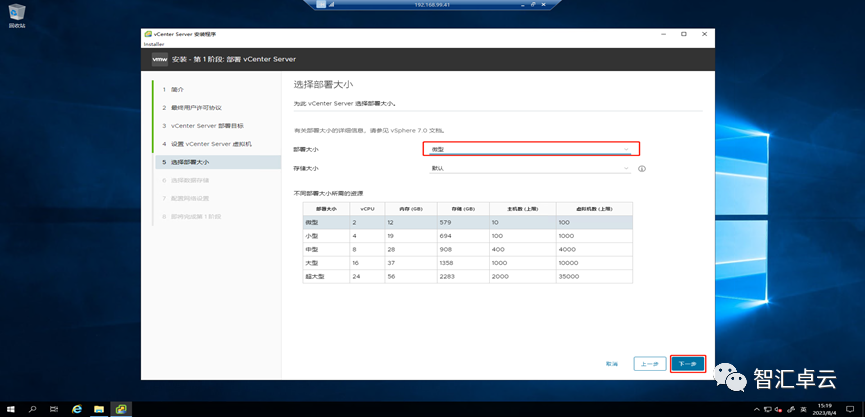
Task: Select the 微型 row label in table
Action: (x=311, y=222)
